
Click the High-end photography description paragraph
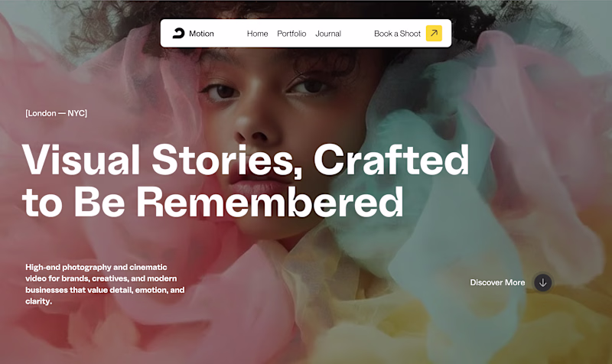pyautogui.click(x=105, y=284)
